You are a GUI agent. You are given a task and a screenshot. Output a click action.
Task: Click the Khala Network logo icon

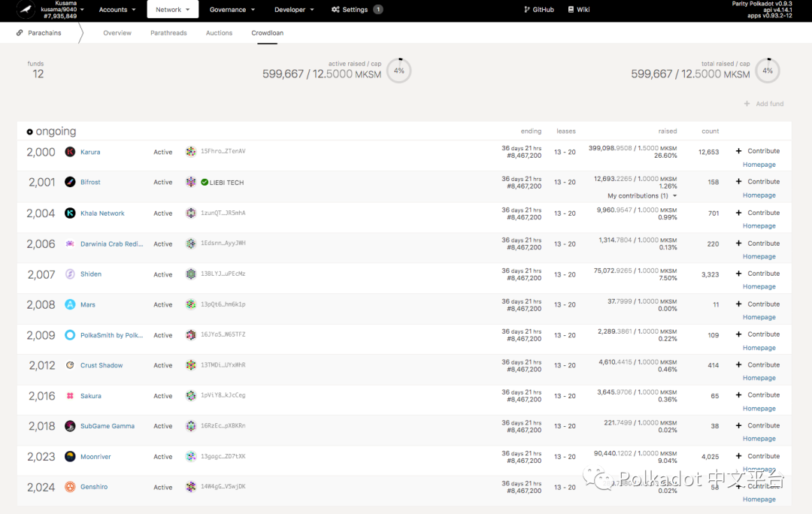pos(70,213)
